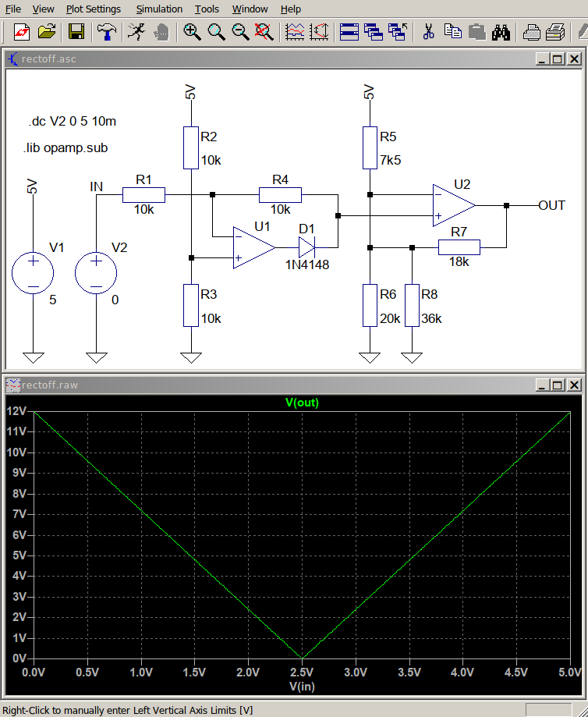Click the 7k5 value of R5
The height and width of the screenshot is (717, 588).
pos(390,160)
